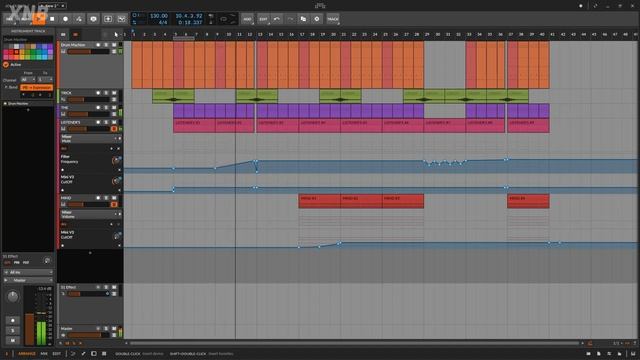The image size is (640, 360).
Task: Pick the green color swatch in palette
Action: [33, 52]
